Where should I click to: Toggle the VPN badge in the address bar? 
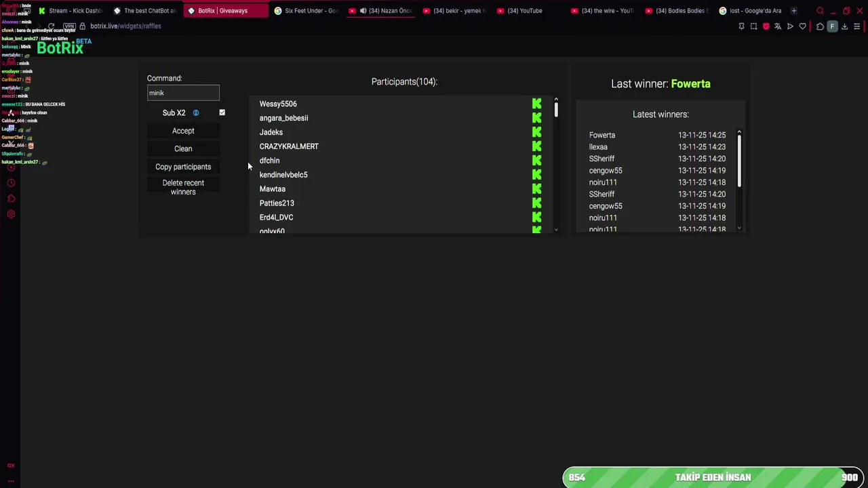tap(69, 26)
